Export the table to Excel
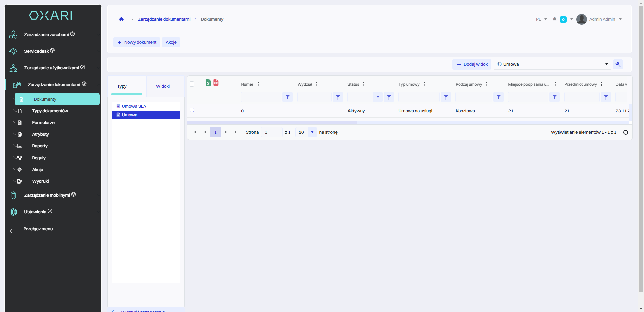Image resolution: width=644 pixels, height=312 pixels. click(x=208, y=83)
